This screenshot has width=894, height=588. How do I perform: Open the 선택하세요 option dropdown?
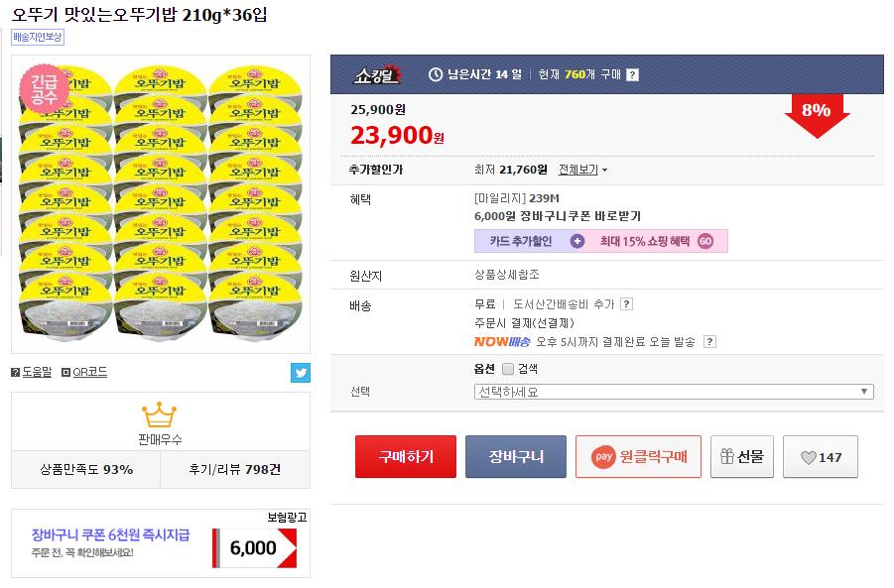674,392
